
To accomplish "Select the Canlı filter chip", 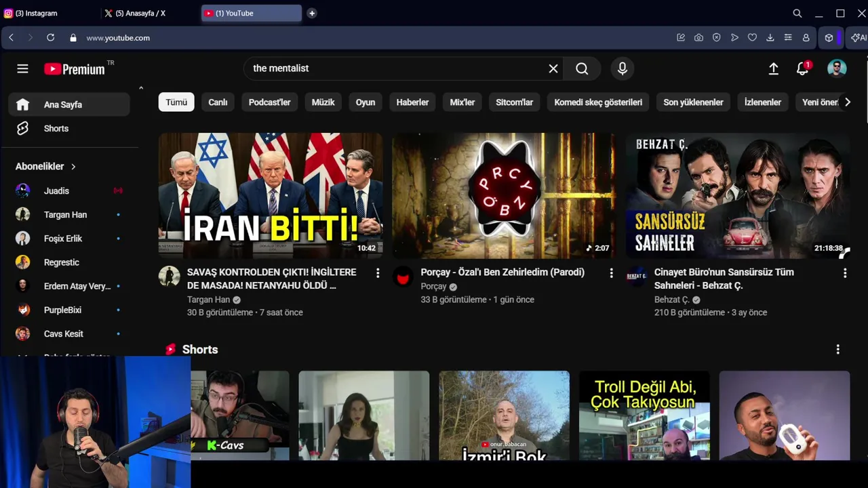I will tap(218, 102).
